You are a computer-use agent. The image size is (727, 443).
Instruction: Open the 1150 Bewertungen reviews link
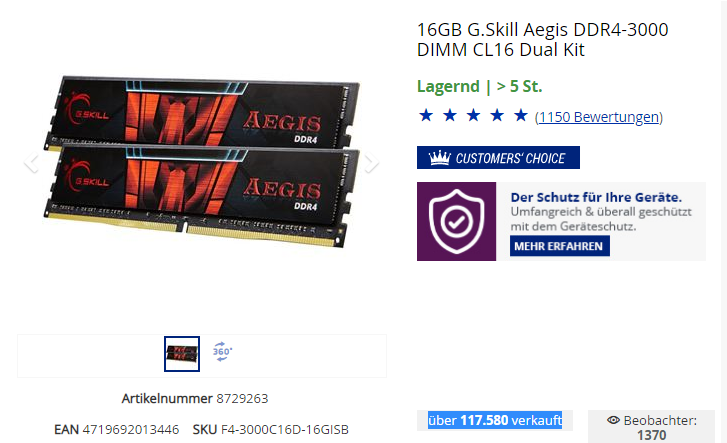599,117
